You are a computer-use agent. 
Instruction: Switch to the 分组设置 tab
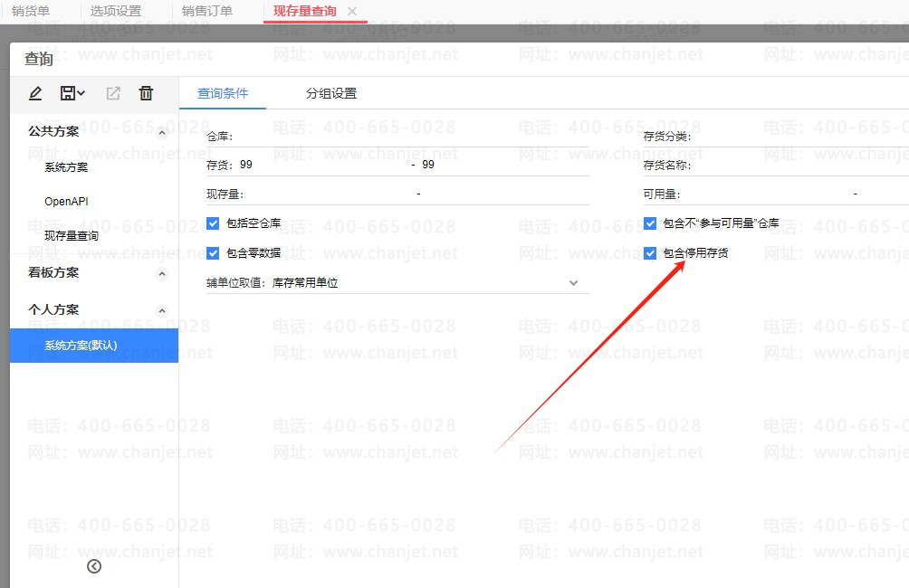pos(331,93)
